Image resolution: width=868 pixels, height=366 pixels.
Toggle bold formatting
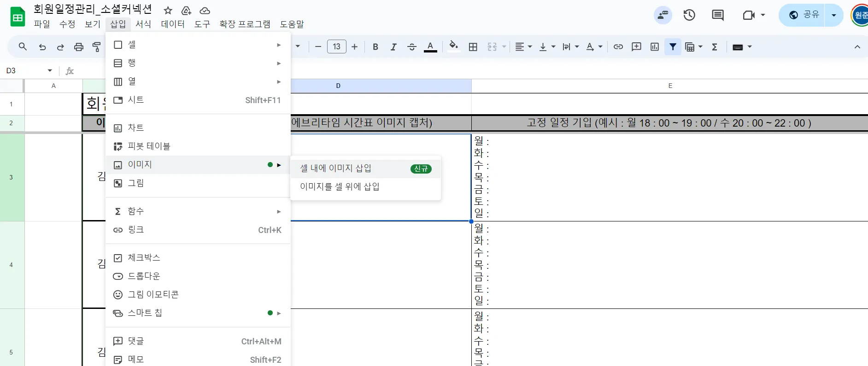(x=375, y=46)
